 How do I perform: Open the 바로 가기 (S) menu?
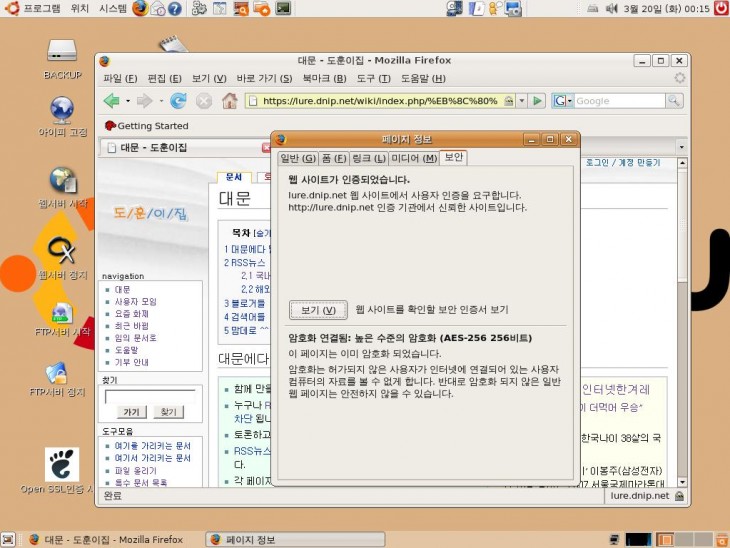coord(264,78)
